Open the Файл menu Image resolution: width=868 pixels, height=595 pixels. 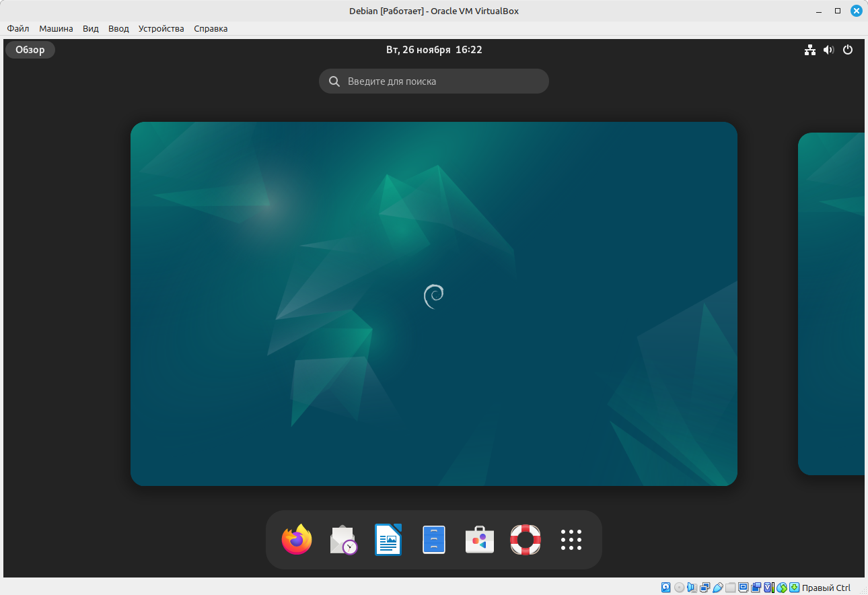[x=18, y=28]
